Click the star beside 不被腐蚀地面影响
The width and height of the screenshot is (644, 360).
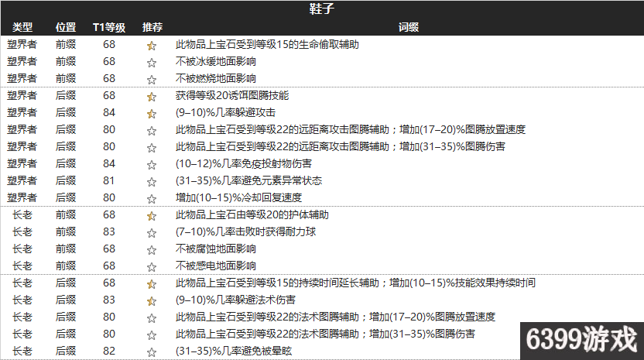pos(152,250)
